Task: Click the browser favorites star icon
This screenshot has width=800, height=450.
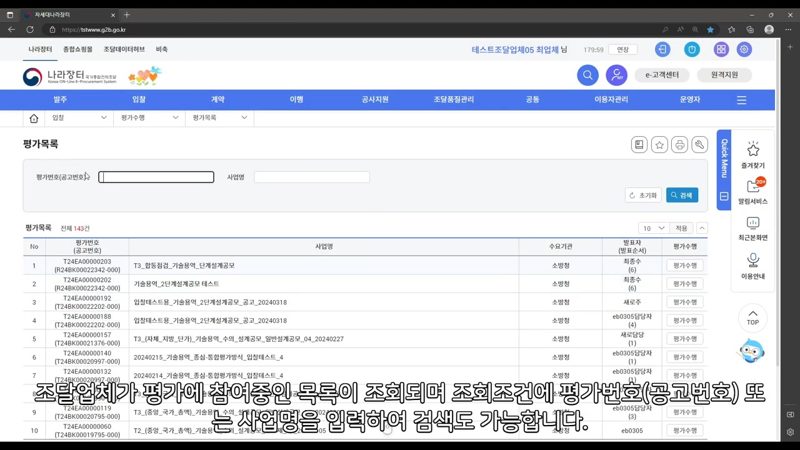Action: point(710,30)
